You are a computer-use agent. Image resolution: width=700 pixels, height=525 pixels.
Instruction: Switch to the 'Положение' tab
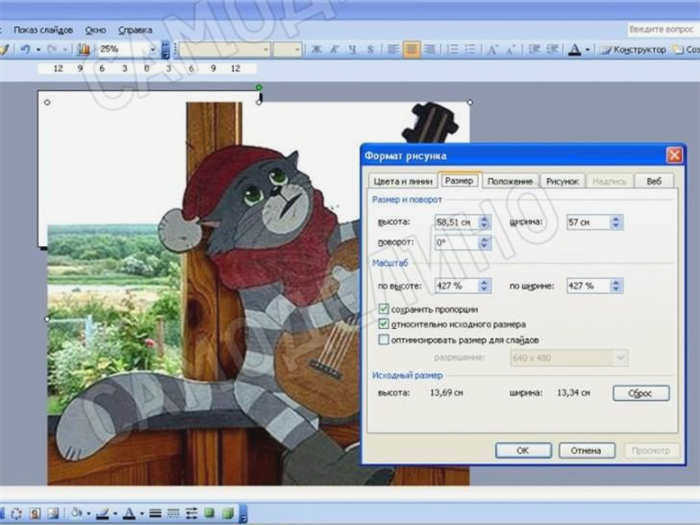510,181
